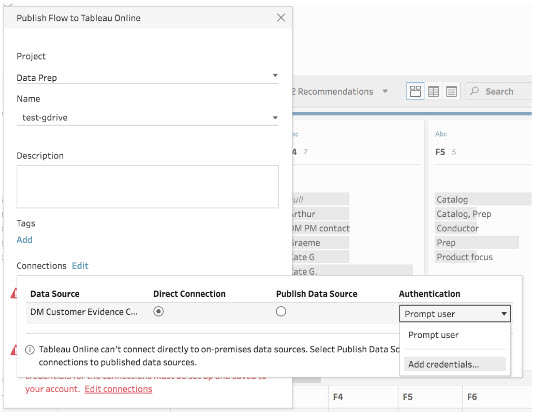Image resolution: width=533 pixels, height=416 pixels.
Task: Select the Catalog value in F5
Action: coord(483,199)
